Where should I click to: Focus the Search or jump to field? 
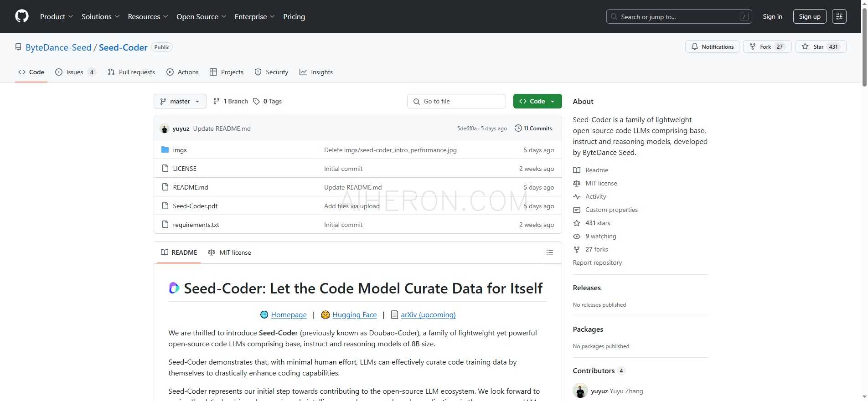pos(679,16)
